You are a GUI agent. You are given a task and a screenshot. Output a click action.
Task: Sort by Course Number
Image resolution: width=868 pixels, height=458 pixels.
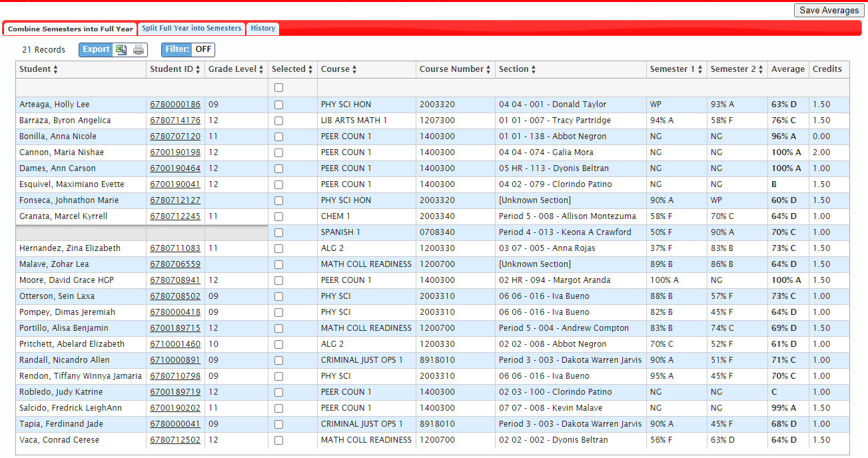487,69
